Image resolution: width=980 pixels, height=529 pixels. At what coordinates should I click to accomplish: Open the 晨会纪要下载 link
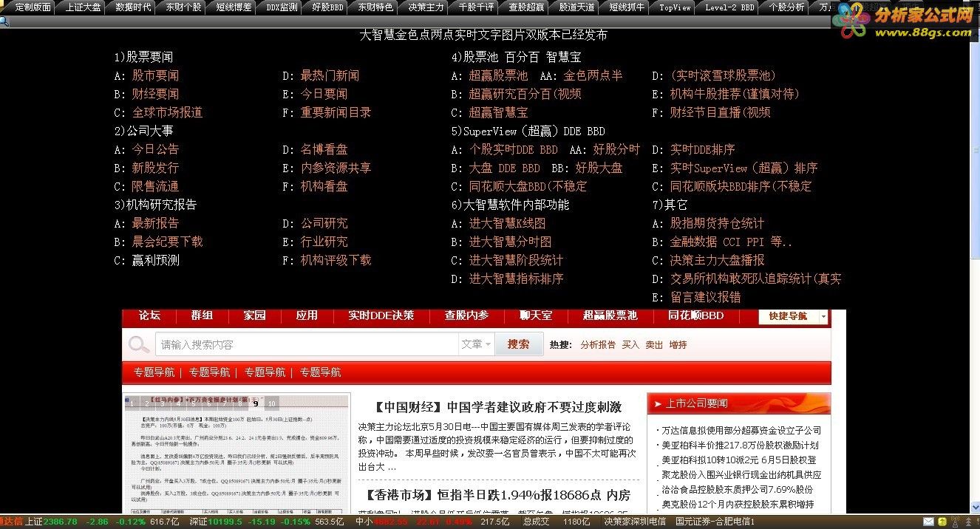click(x=167, y=242)
